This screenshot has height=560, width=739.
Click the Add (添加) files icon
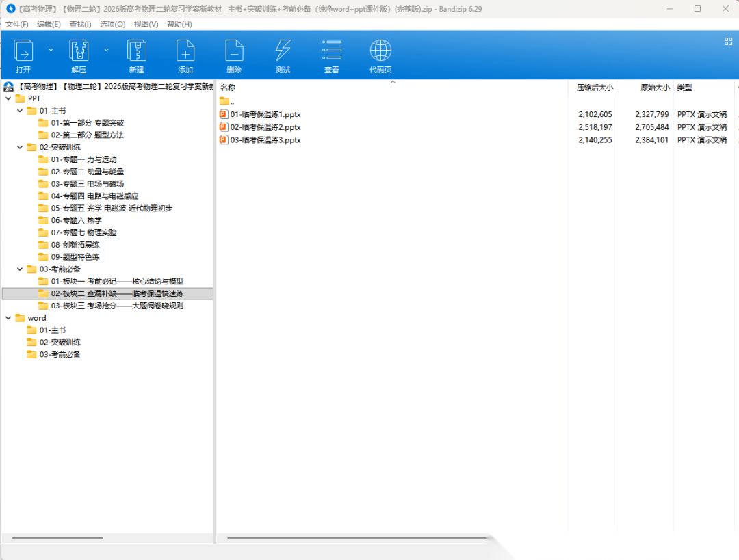coord(185,52)
